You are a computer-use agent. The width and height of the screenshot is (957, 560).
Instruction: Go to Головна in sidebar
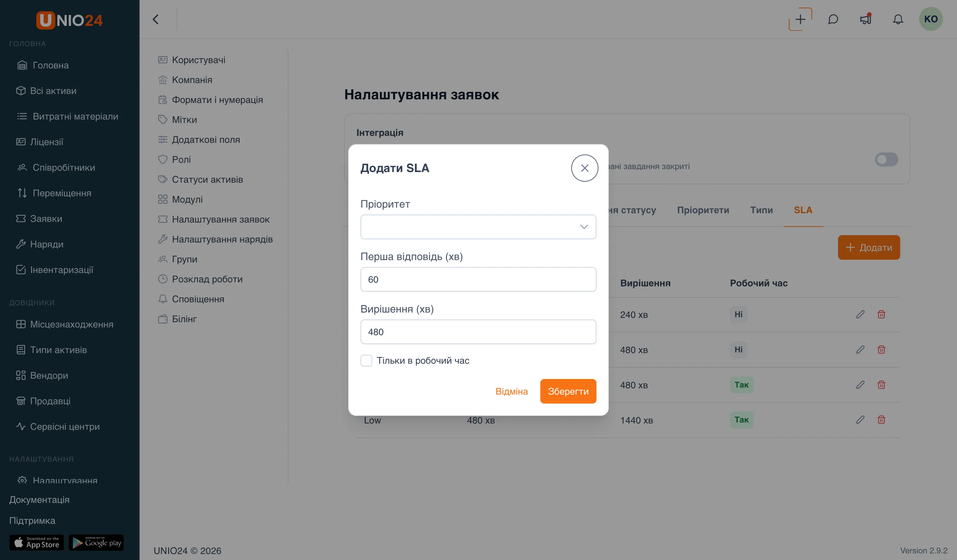point(43,65)
